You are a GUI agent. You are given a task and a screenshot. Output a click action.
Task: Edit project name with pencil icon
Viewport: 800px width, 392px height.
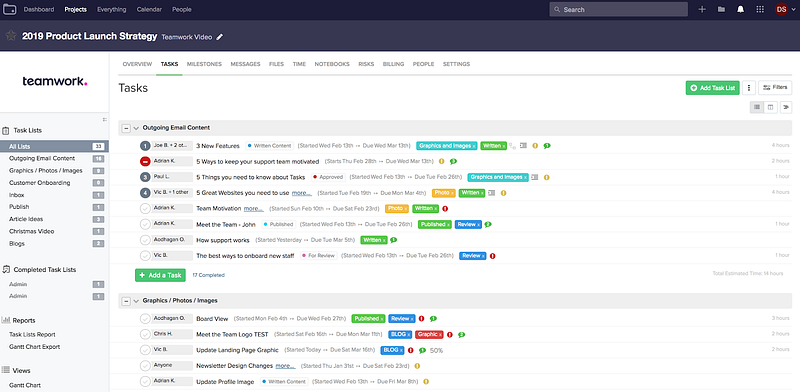click(220, 37)
